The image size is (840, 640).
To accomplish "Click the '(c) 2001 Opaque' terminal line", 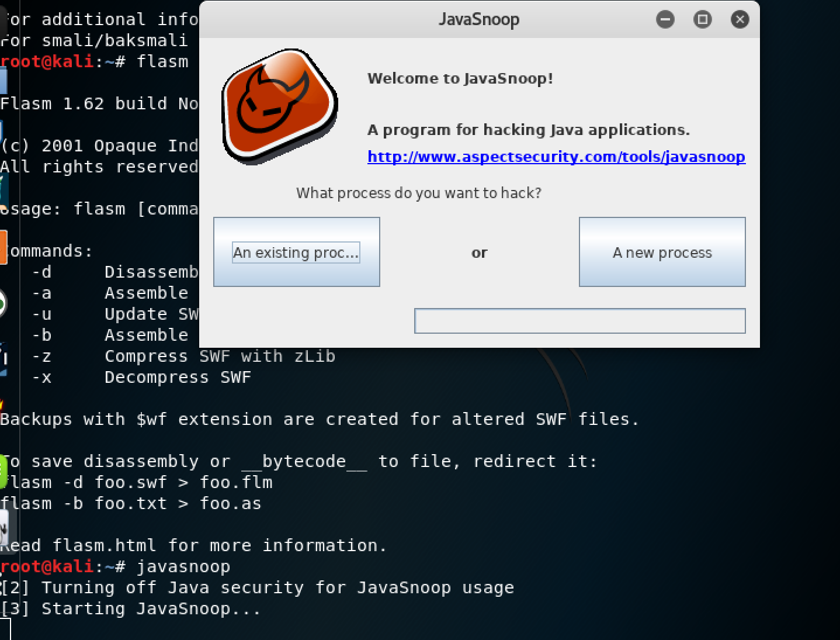I will pyautogui.click(x=99, y=146).
